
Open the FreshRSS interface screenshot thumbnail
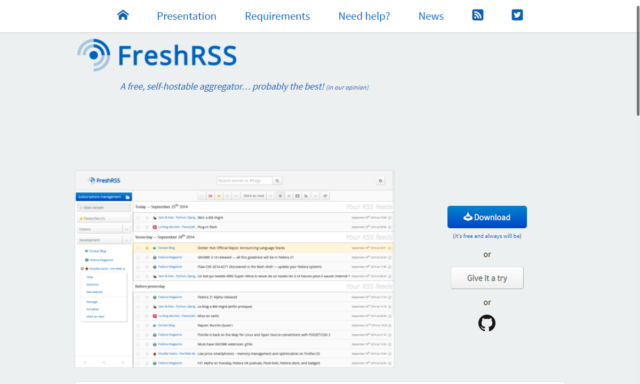coord(235,269)
